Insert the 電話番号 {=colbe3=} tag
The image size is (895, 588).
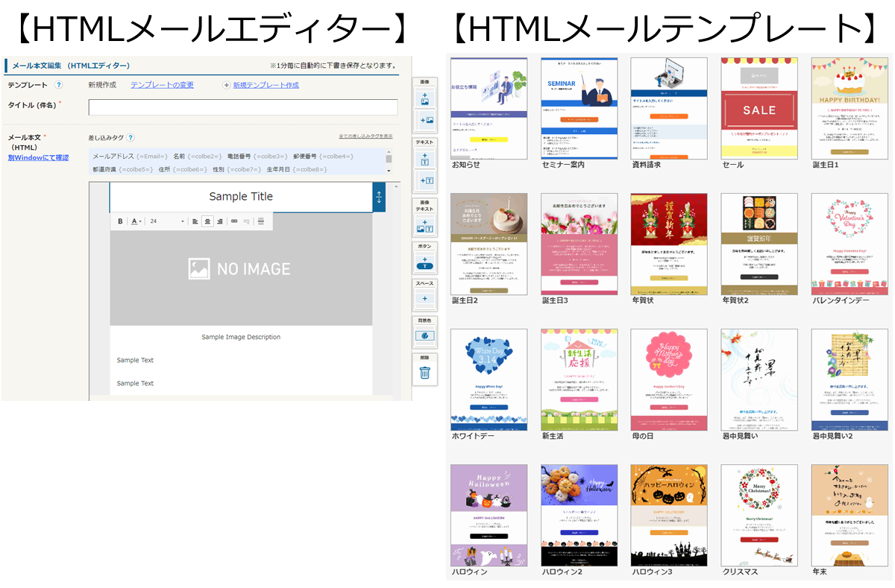(257, 157)
